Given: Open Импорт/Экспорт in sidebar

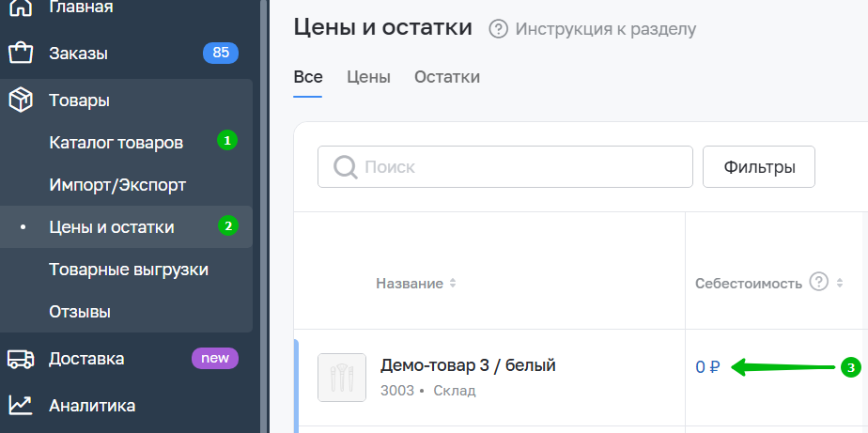Looking at the screenshot, I should (x=117, y=185).
